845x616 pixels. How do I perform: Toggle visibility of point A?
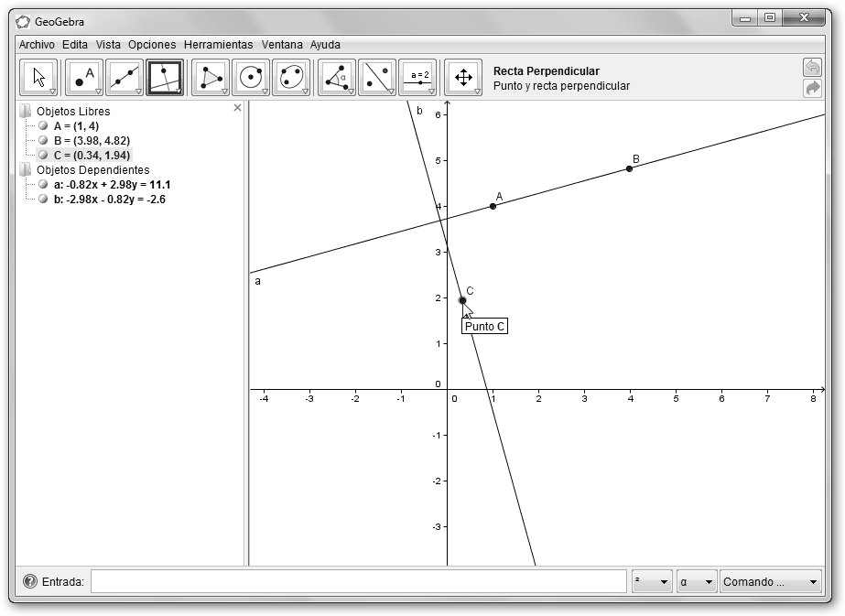click(x=43, y=126)
